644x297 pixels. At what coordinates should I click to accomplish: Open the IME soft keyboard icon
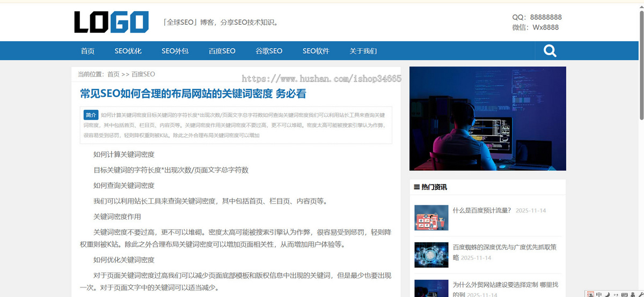(625, 294)
